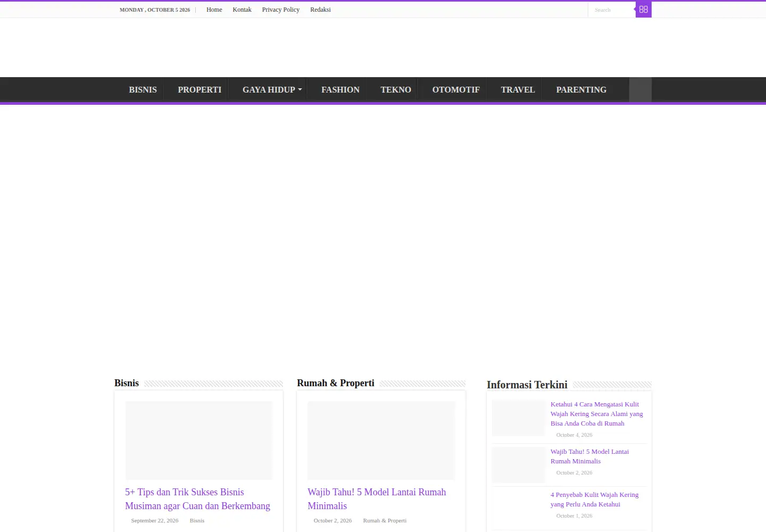This screenshot has height=532, width=766.
Task: Click the date October 4, 2026
Action: pyautogui.click(x=574, y=435)
